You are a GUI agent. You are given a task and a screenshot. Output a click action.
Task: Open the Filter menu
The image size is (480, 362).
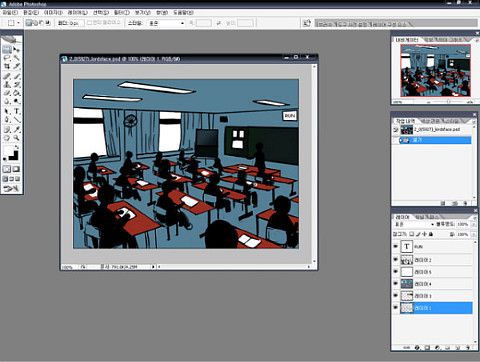click(x=121, y=13)
